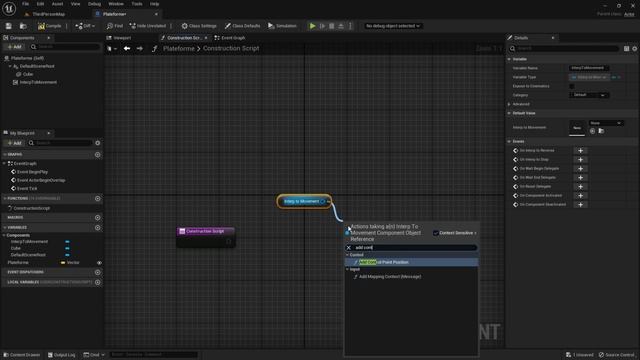Image resolution: width=640 pixels, height=360 pixels.
Task: Start Play with green arrow
Action: [312, 26]
